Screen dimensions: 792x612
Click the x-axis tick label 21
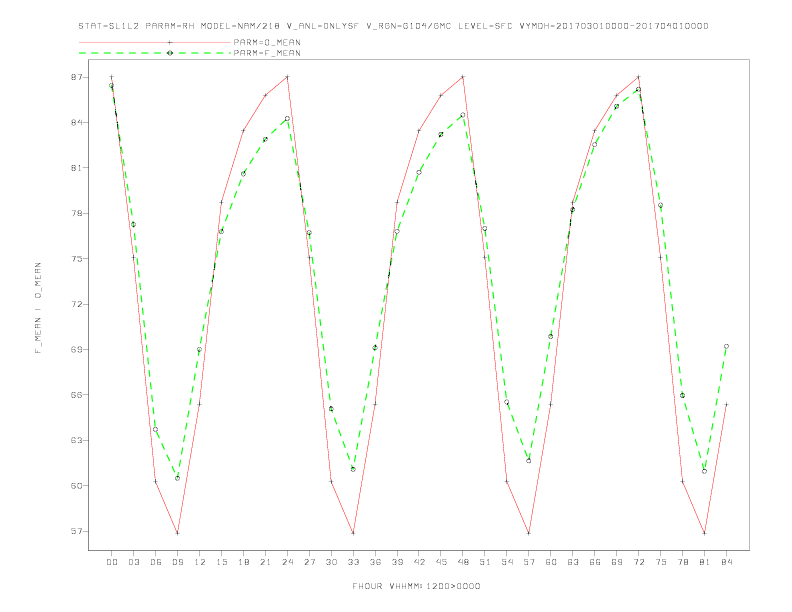[265, 562]
